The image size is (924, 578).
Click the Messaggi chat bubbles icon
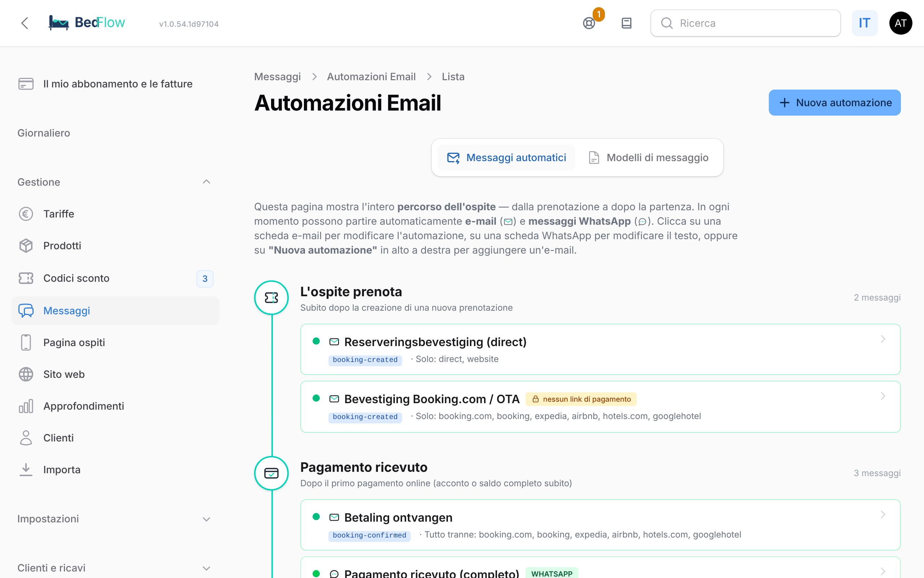[x=26, y=310]
